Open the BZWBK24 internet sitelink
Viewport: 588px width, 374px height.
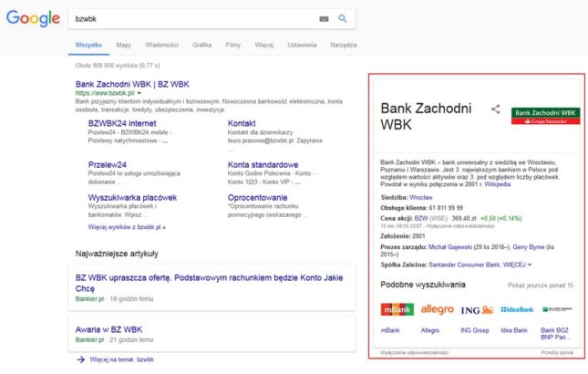click(x=122, y=123)
